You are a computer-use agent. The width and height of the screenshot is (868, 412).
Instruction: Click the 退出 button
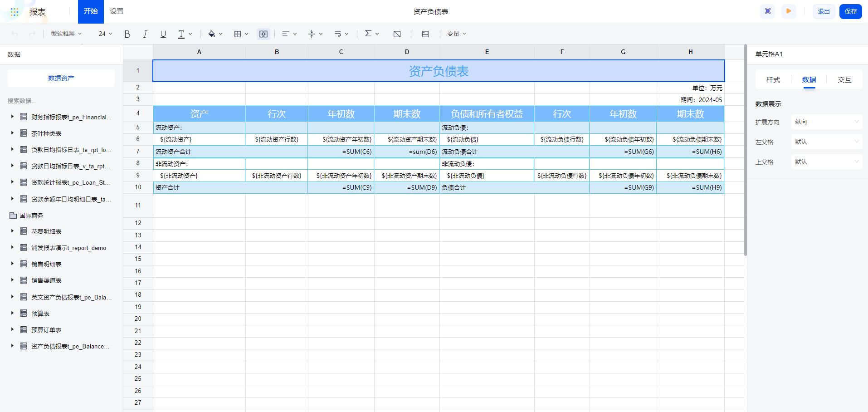(x=824, y=11)
